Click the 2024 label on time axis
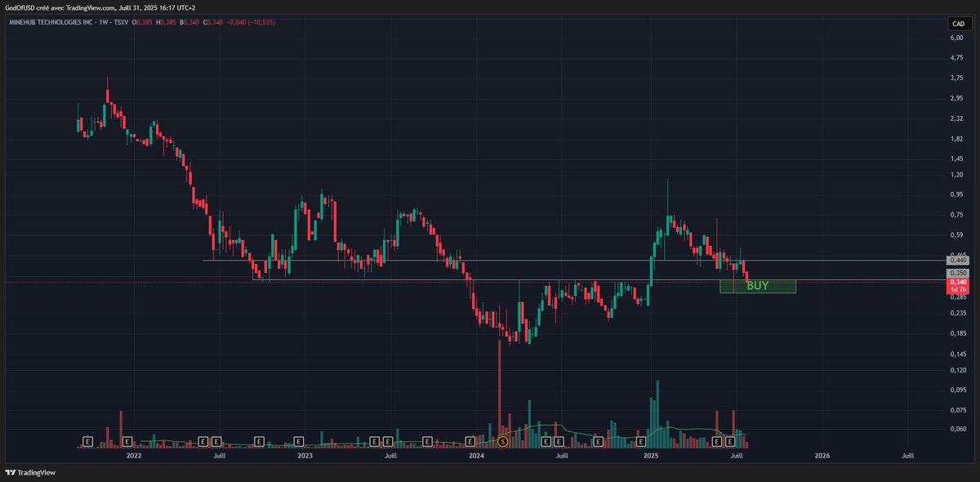The image size is (980, 482). (477, 455)
